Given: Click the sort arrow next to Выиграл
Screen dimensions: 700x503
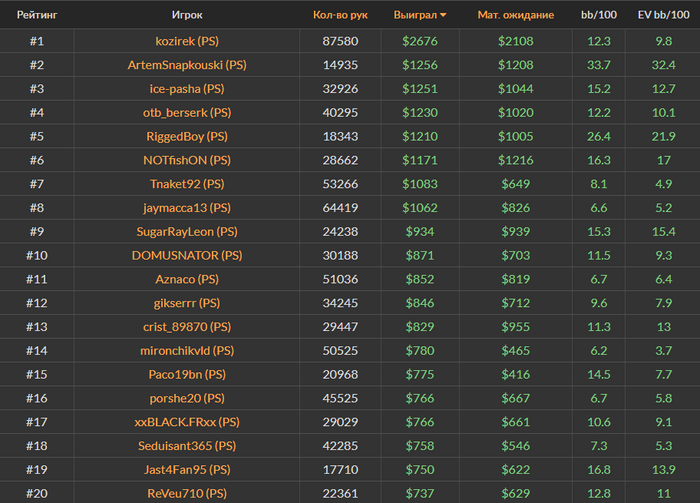Looking at the screenshot, I should click(443, 16).
